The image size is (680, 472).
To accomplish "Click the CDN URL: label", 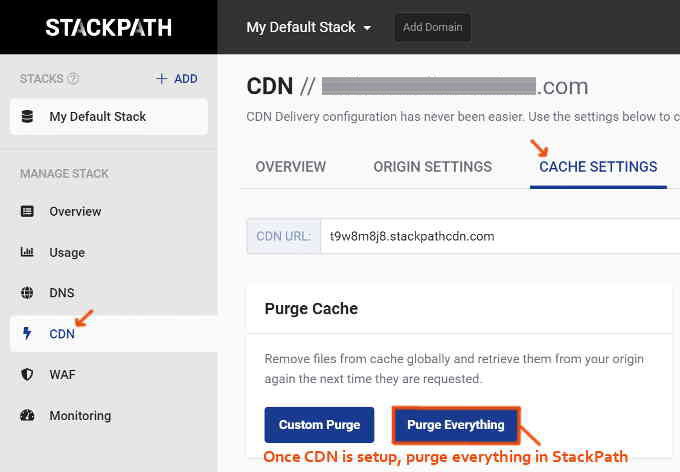I will click(284, 236).
